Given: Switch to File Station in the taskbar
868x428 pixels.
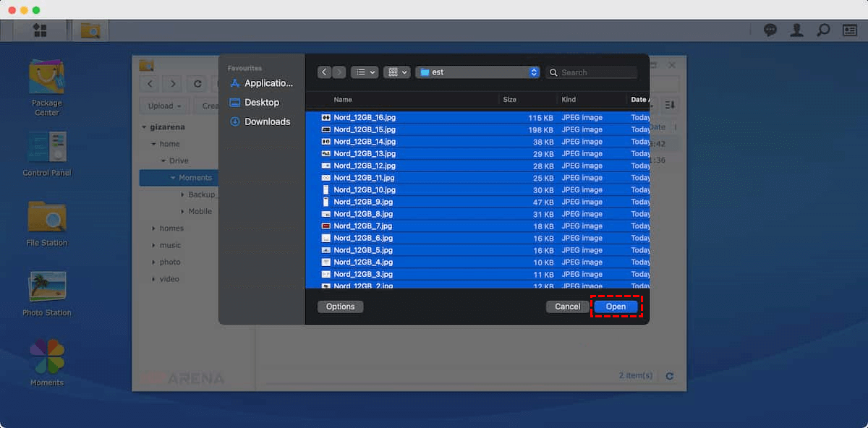Looking at the screenshot, I should (x=90, y=30).
